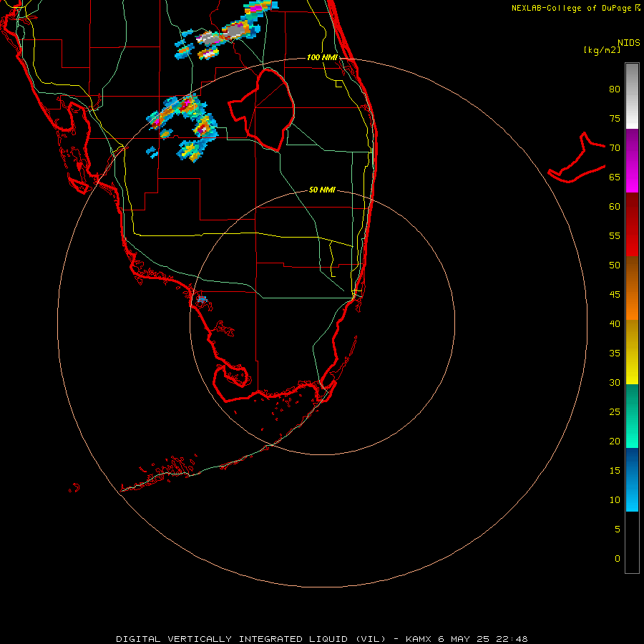The height and width of the screenshot is (644, 644).
Task: Click the 25 value on color scale
Action: pos(615,412)
